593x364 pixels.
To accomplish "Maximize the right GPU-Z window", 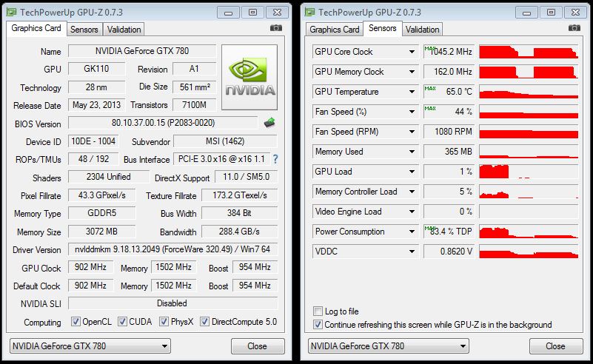I will pyautogui.click(x=551, y=13).
